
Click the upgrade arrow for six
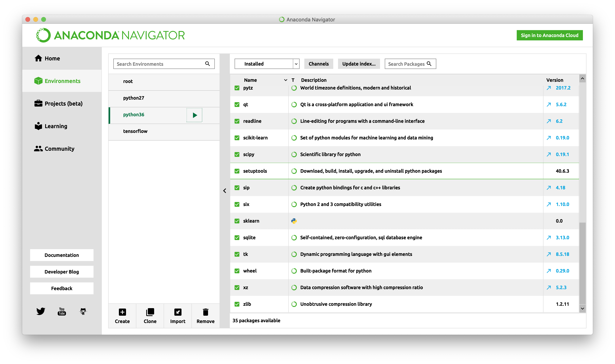[549, 204]
